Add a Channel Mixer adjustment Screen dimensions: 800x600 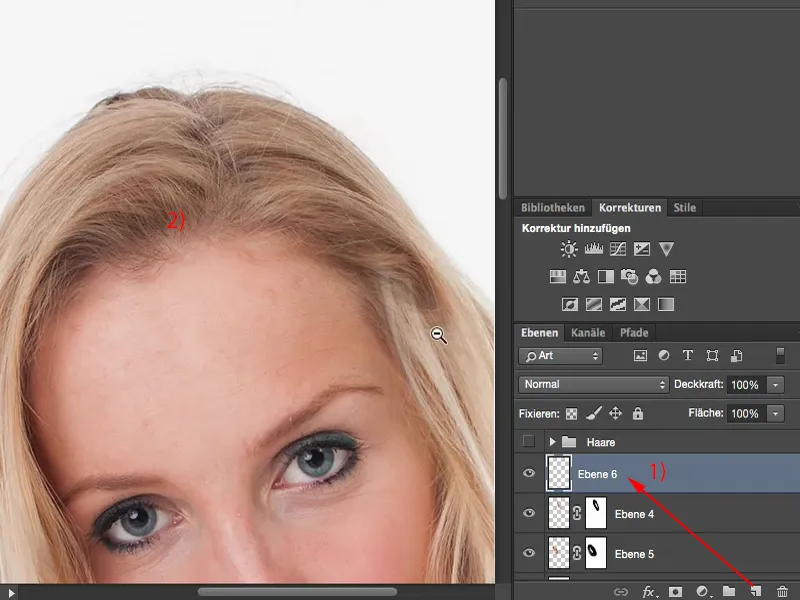click(654, 277)
